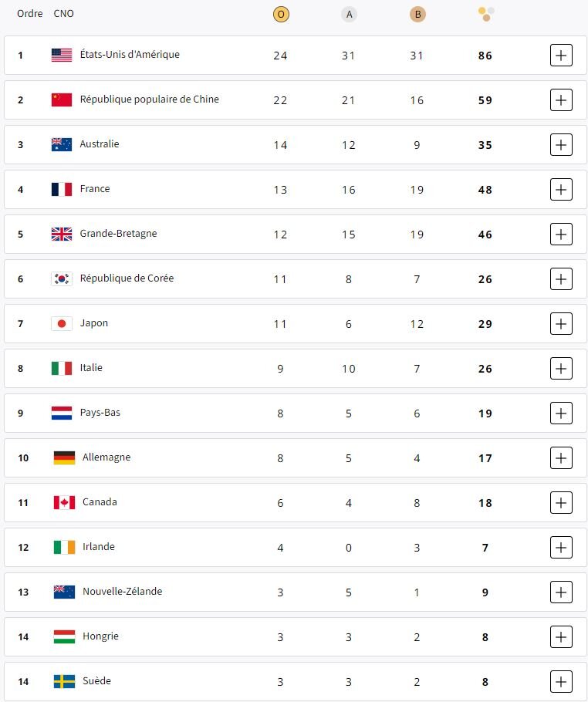The height and width of the screenshot is (702, 588).
Task: Click the silver medal column icon
Action: point(349,14)
